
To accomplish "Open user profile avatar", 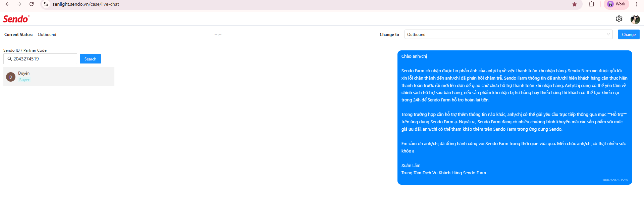I will click(x=635, y=19).
